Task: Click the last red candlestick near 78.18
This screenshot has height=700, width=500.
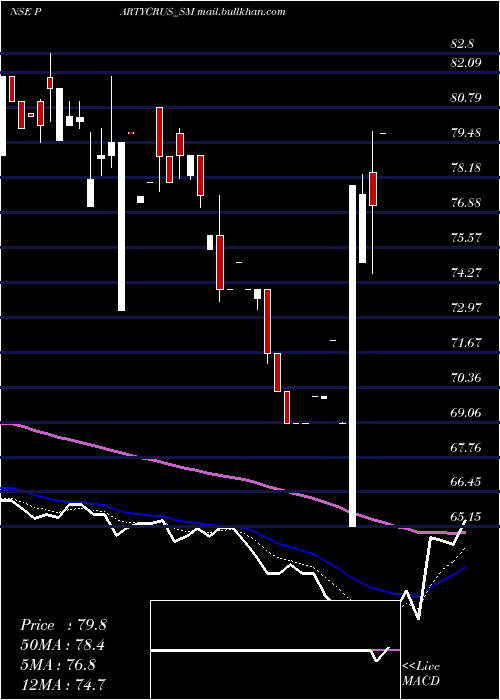Action: point(373,188)
